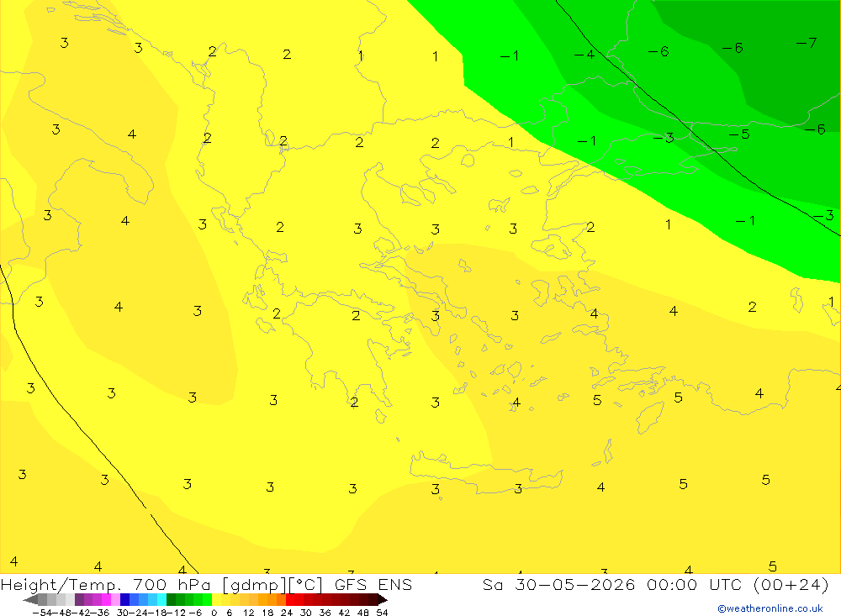Click the '54' legend label
The image size is (841, 616).
click(382, 613)
